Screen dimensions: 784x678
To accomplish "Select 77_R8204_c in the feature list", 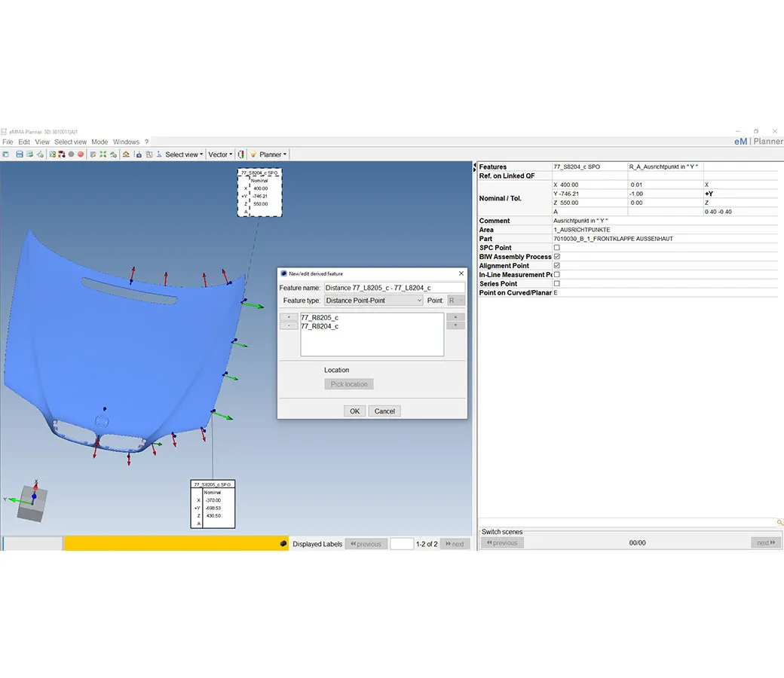I will [x=320, y=326].
